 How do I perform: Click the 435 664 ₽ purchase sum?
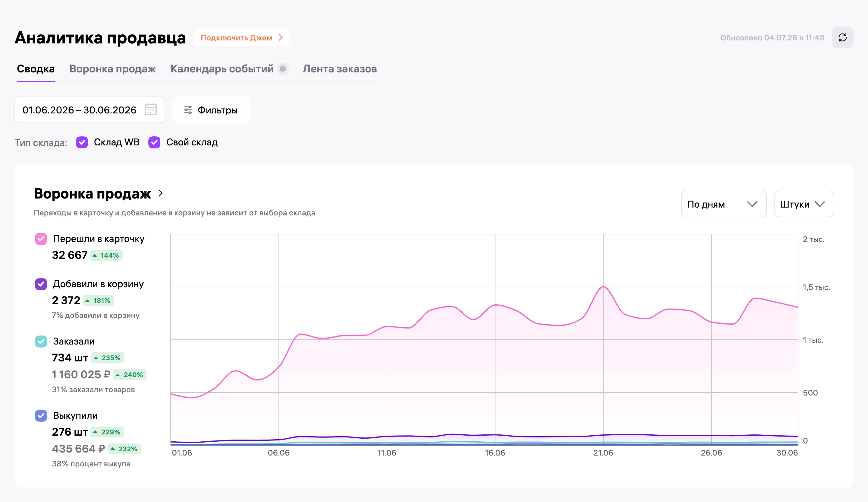click(79, 449)
